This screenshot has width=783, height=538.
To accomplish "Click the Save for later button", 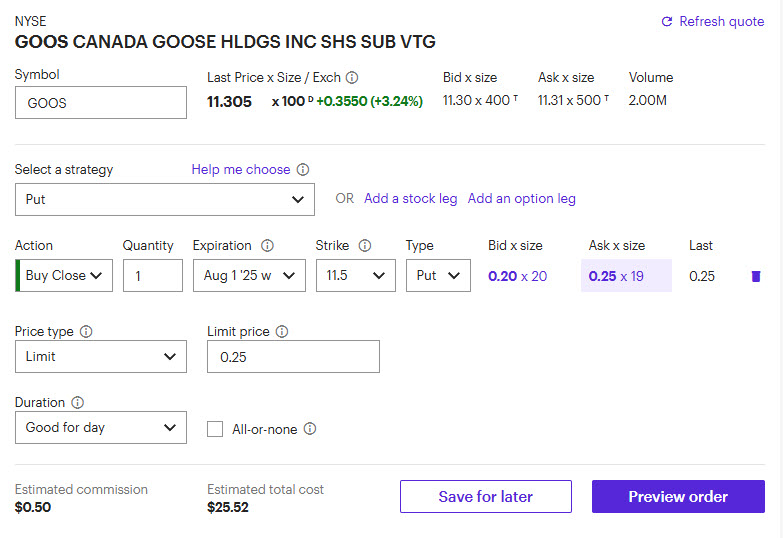I will pos(486,497).
